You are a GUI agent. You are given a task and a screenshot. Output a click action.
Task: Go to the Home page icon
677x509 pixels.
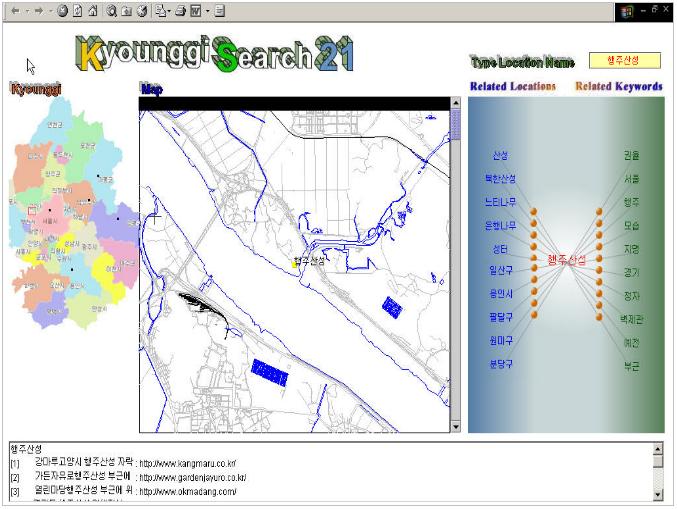coord(93,11)
